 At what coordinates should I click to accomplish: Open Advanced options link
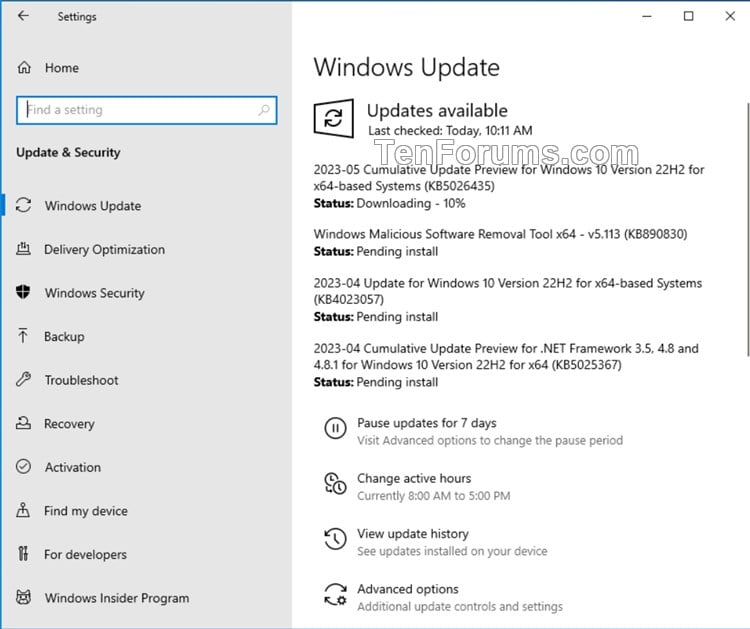point(408,589)
